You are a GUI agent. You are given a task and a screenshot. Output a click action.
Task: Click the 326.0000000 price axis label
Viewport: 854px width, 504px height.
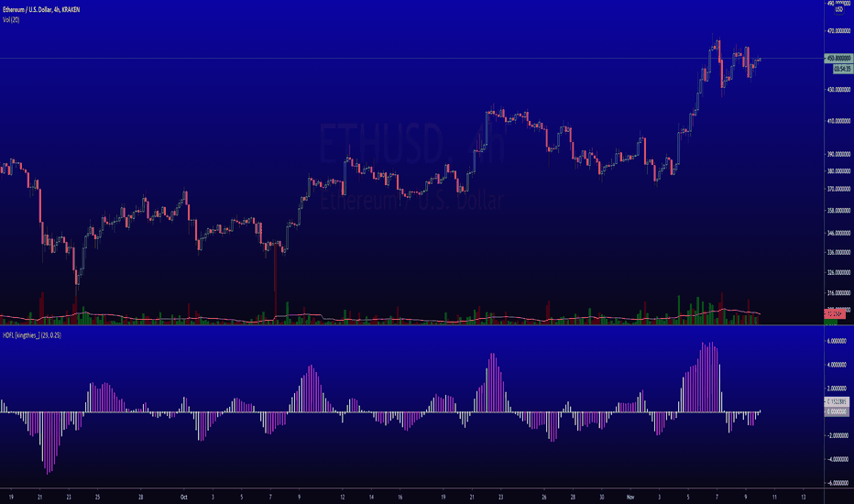coord(838,272)
